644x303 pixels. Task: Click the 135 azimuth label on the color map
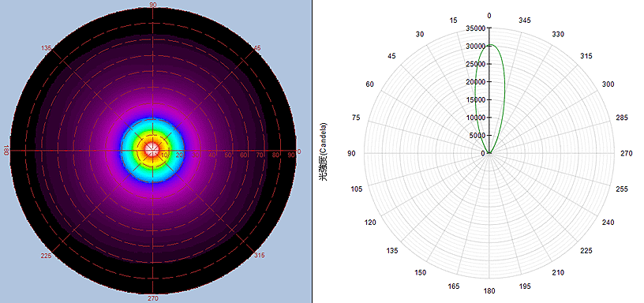tap(46, 48)
